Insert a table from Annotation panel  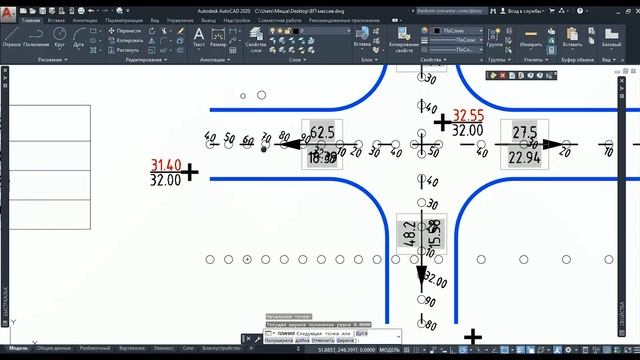tap(233, 50)
